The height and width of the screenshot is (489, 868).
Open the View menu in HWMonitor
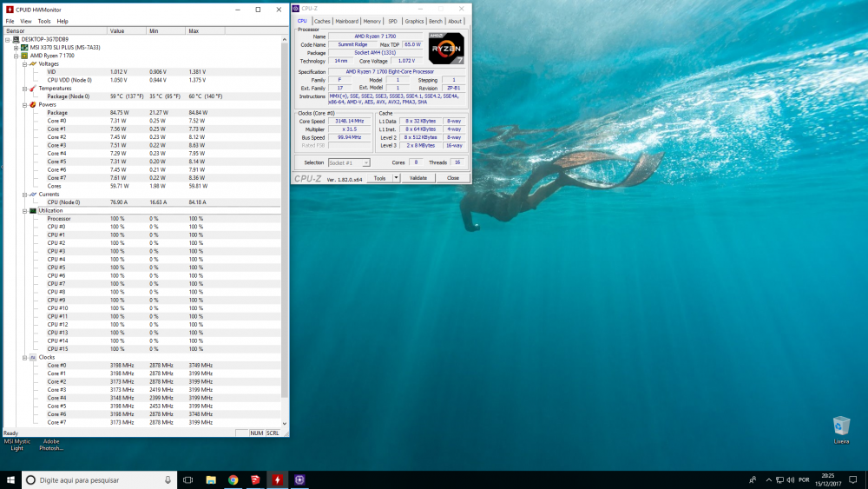pos(25,21)
